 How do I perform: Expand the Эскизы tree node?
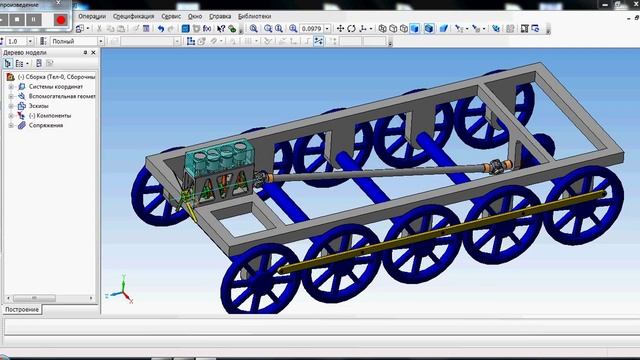11,106
